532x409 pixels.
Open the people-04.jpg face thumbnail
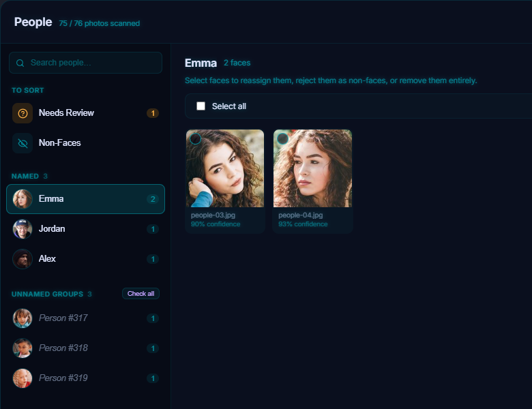312,168
